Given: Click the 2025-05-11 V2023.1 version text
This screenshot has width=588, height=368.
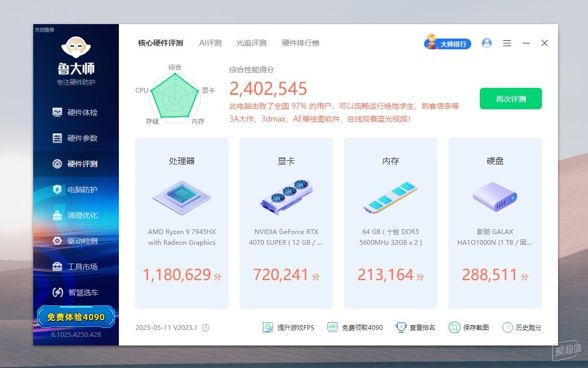Looking at the screenshot, I should pyautogui.click(x=167, y=328).
